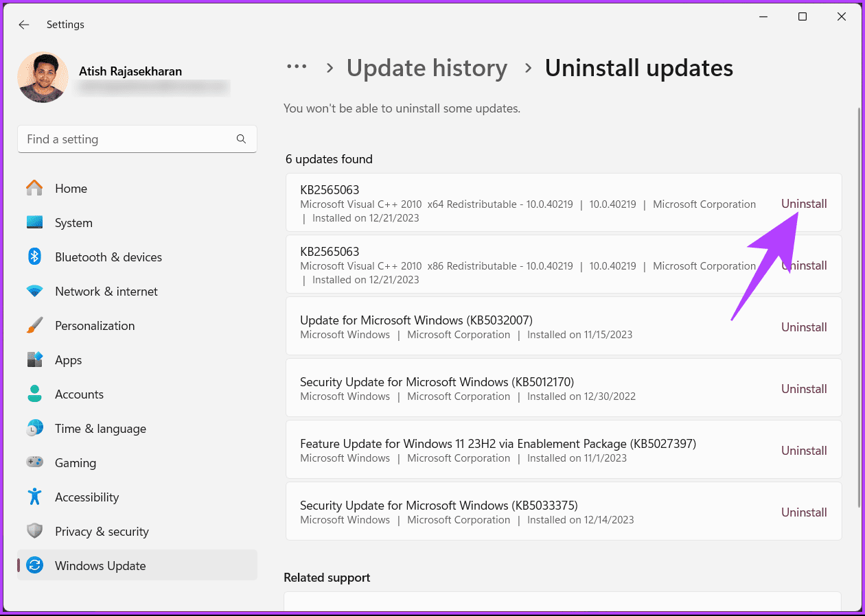Open Personalization settings
This screenshot has height=616, width=865.
(95, 326)
